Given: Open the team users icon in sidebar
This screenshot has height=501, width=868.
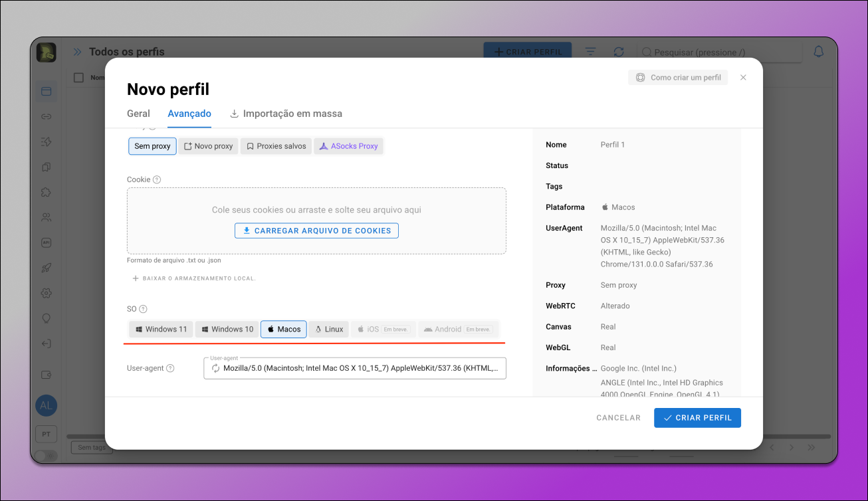Looking at the screenshot, I should 47,217.
